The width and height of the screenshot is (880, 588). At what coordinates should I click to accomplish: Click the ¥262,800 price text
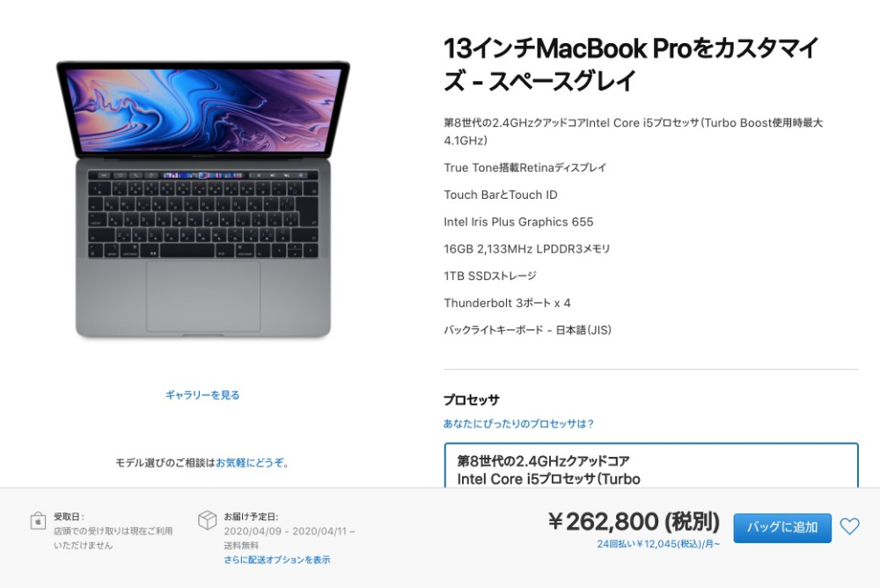pos(634,522)
